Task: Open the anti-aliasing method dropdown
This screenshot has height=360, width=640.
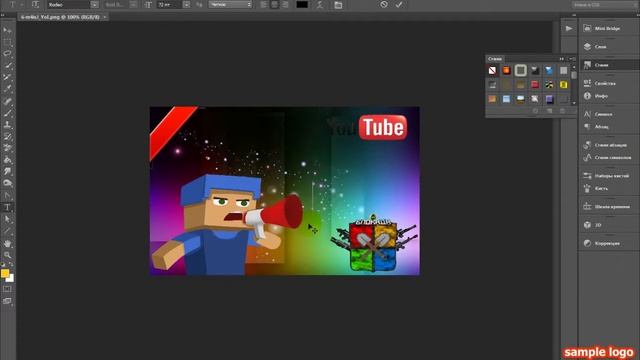Action: (231, 4)
